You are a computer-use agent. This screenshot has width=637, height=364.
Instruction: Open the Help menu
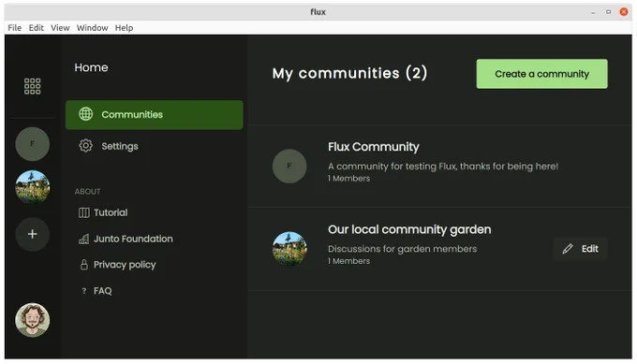pos(124,27)
